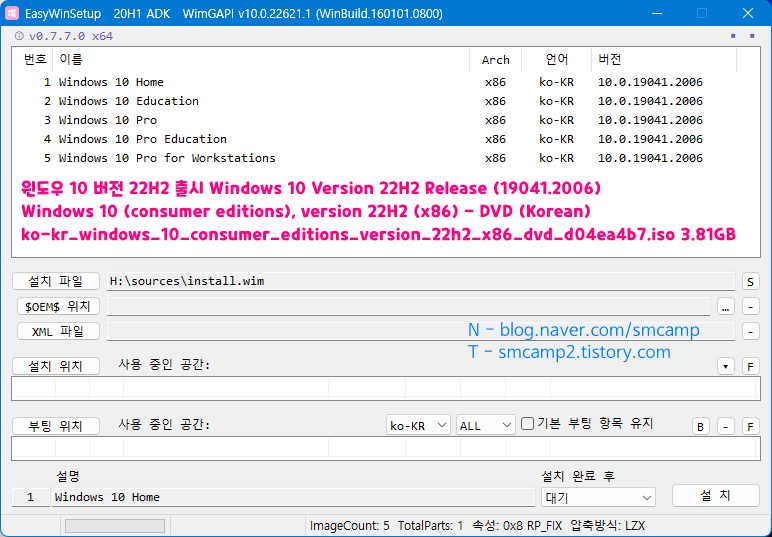Click the info icon beside v0.7.7.0 x64
Viewport: 772px width, 537px height.
point(19,36)
